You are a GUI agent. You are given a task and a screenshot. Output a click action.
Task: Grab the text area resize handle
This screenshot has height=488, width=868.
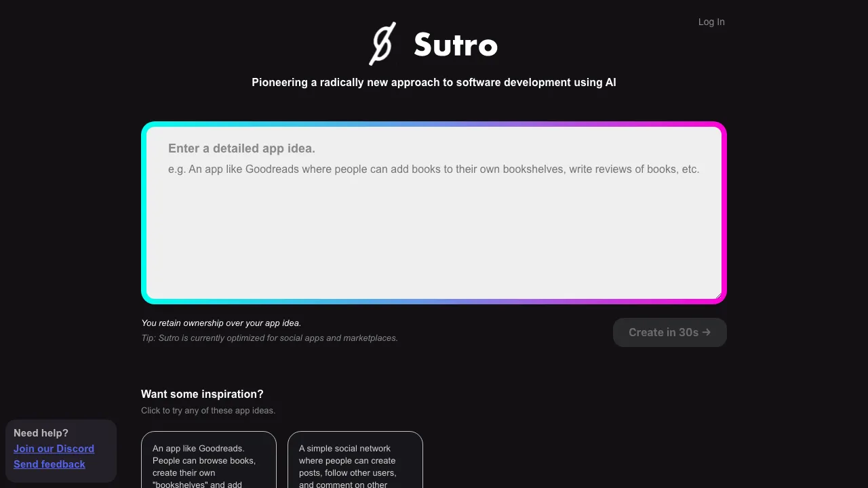[x=717, y=295]
